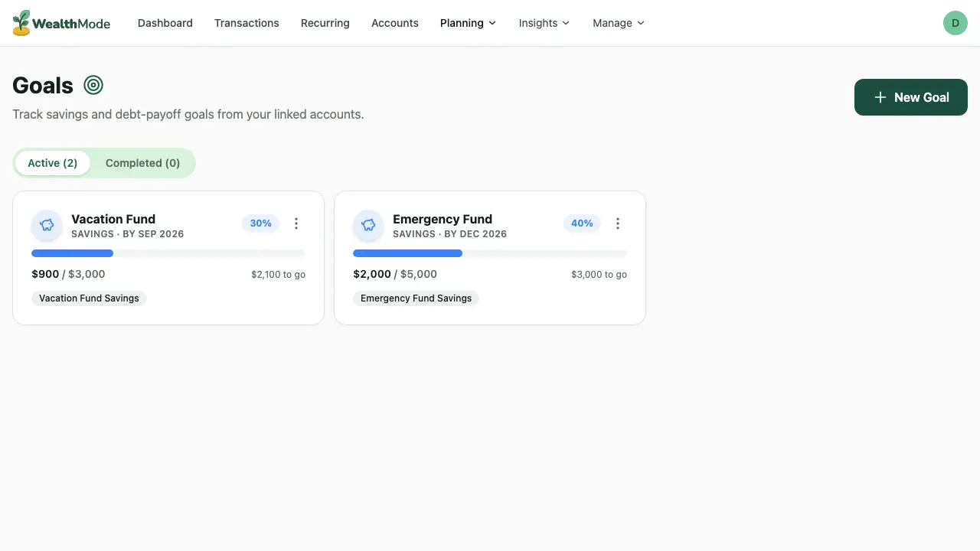Click the WealthMode brand name
The image size is (980, 551).
[x=71, y=24]
